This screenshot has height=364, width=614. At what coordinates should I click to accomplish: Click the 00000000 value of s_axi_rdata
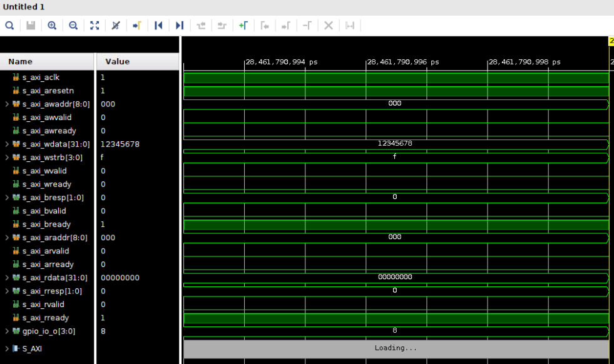[x=120, y=278]
